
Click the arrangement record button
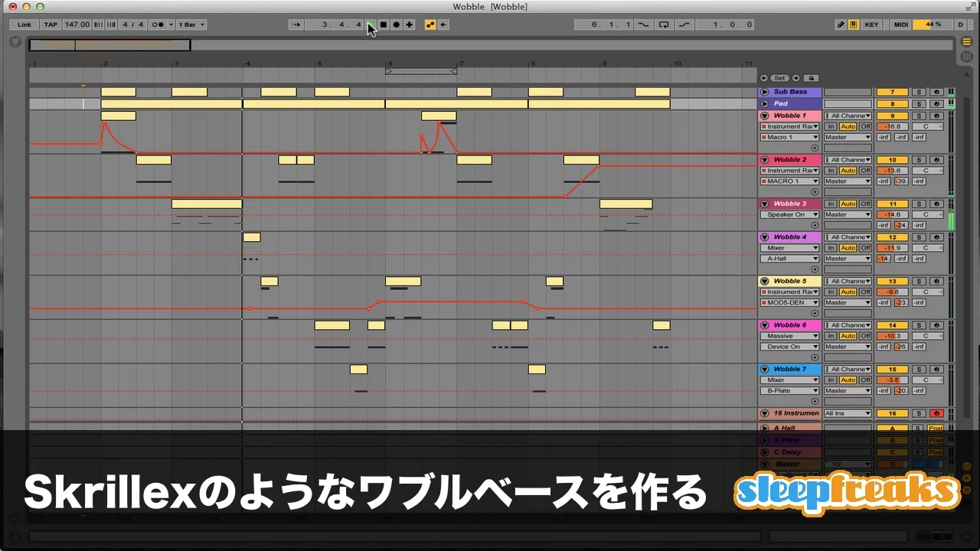click(397, 24)
